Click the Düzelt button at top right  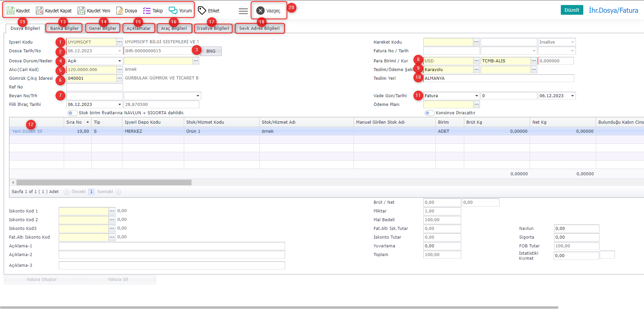tap(572, 10)
